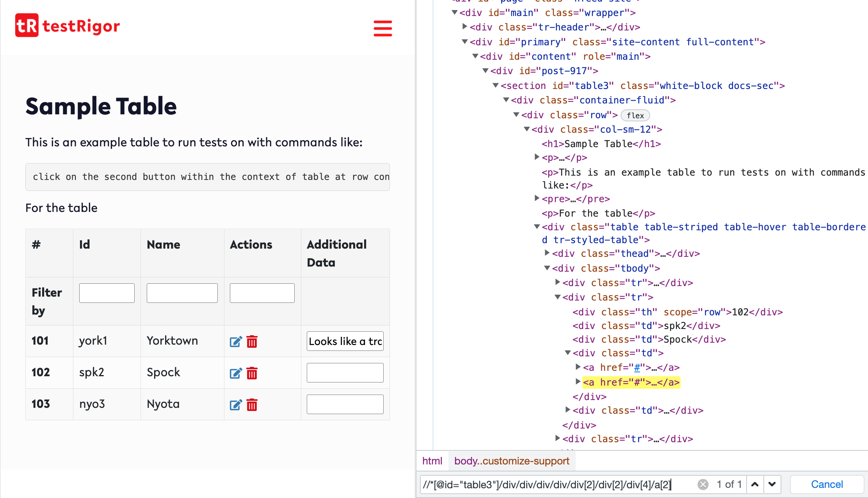The height and width of the screenshot is (498, 868).
Task: Click edit icon for Nyota row
Action: click(236, 405)
